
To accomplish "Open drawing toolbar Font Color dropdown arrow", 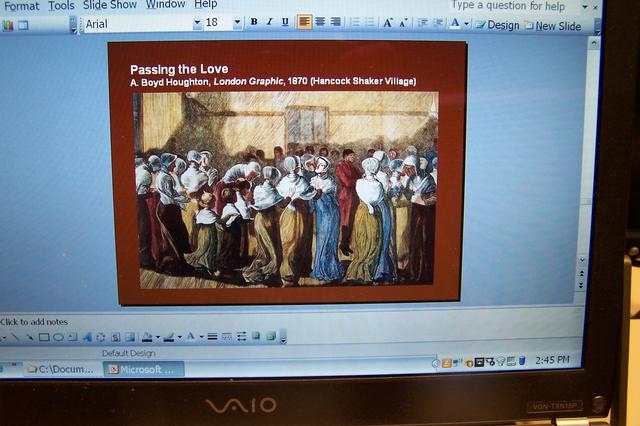I will (201, 337).
